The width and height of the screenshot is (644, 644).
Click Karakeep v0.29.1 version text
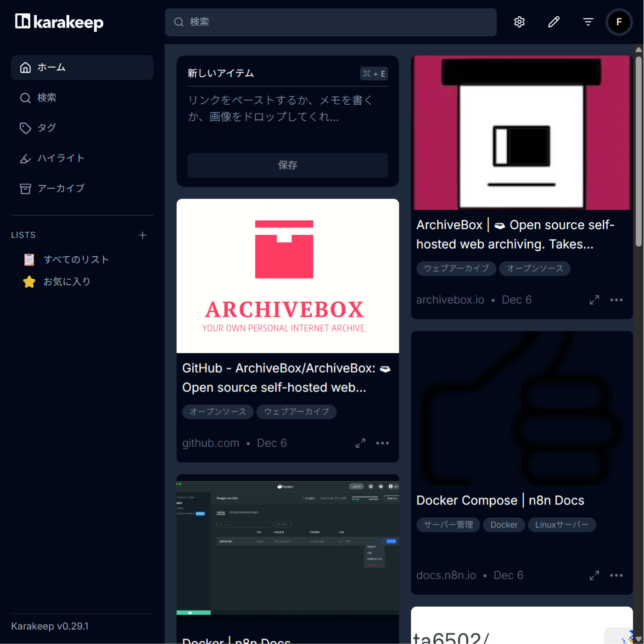pyautogui.click(x=50, y=626)
